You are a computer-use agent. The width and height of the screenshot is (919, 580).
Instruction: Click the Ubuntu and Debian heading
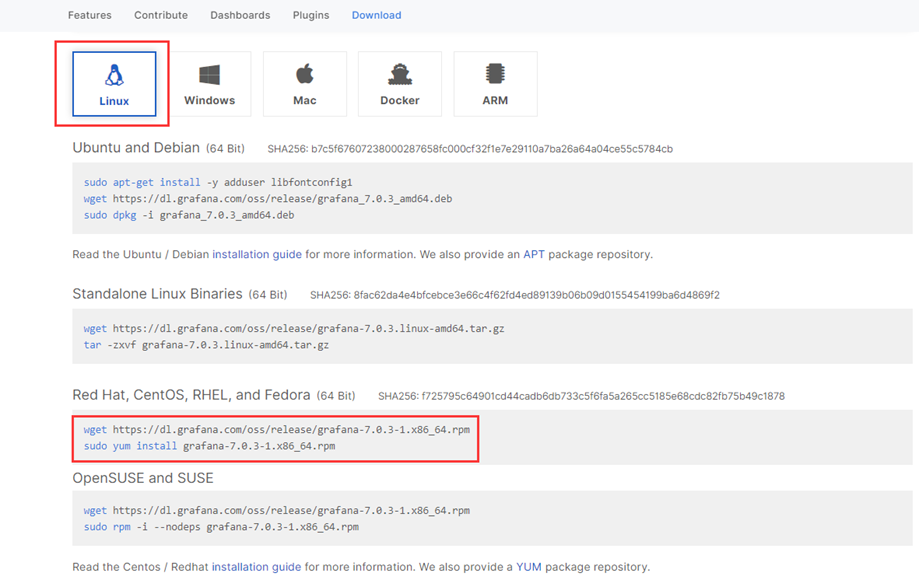pos(136,148)
